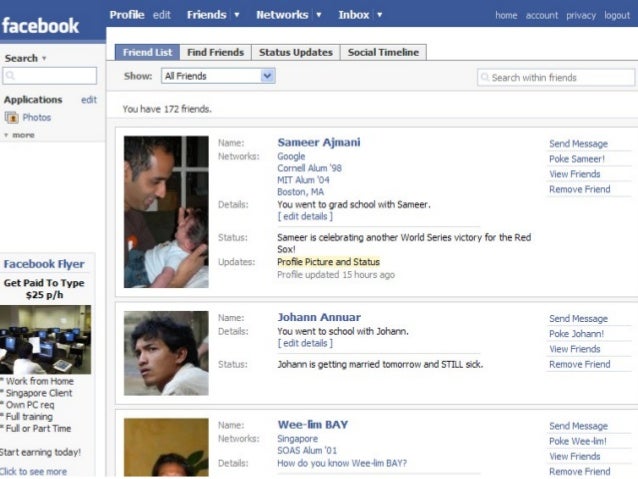Viewport: 638px width, 479px height.
Task: Click edit next to Profile
Action: 162,15
